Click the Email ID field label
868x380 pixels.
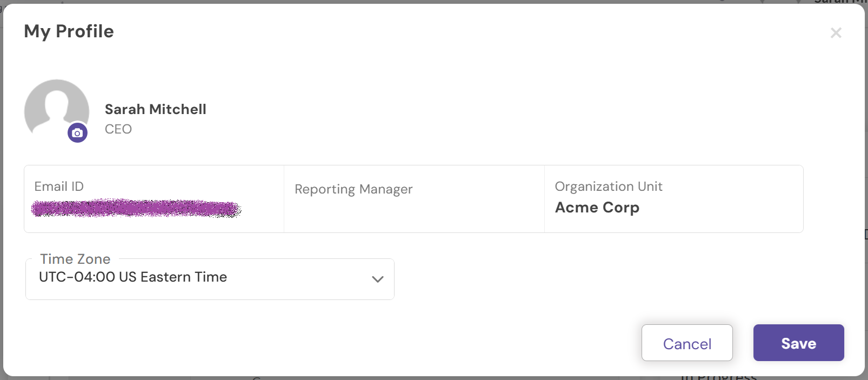pos(59,186)
